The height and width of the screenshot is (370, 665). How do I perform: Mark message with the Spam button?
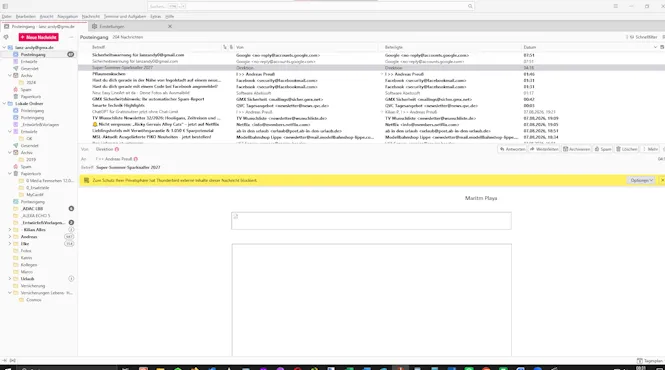click(603, 149)
